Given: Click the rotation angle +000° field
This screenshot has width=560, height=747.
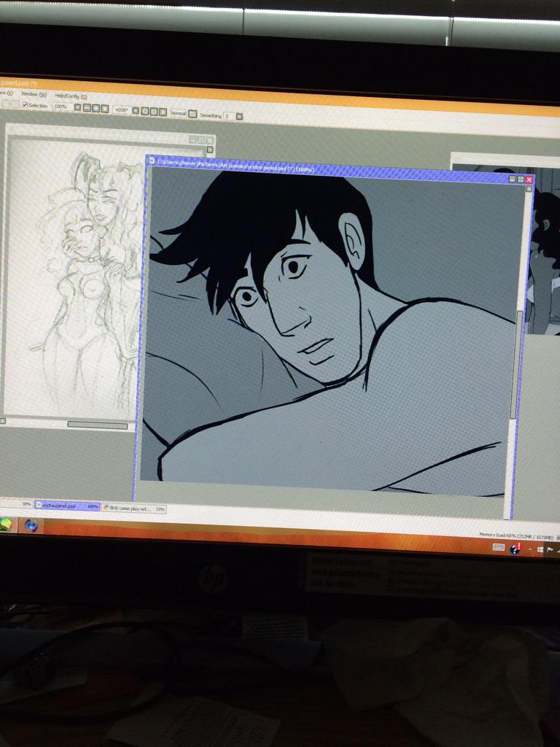Looking at the screenshot, I should 122,109.
